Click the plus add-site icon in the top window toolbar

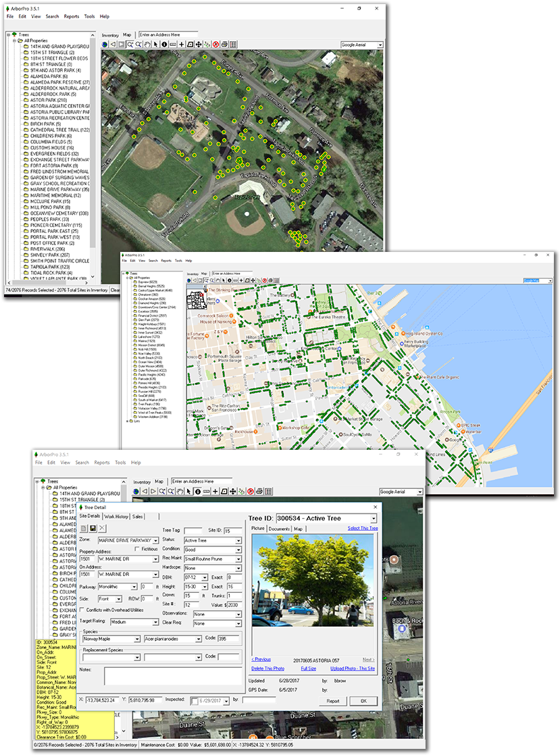pyautogui.click(x=182, y=45)
